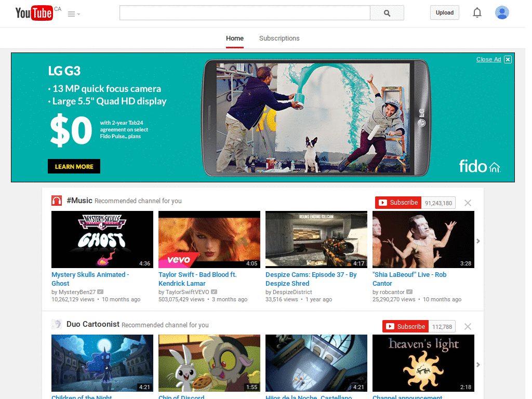Show more videos in the #Music carousel

tap(478, 241)
